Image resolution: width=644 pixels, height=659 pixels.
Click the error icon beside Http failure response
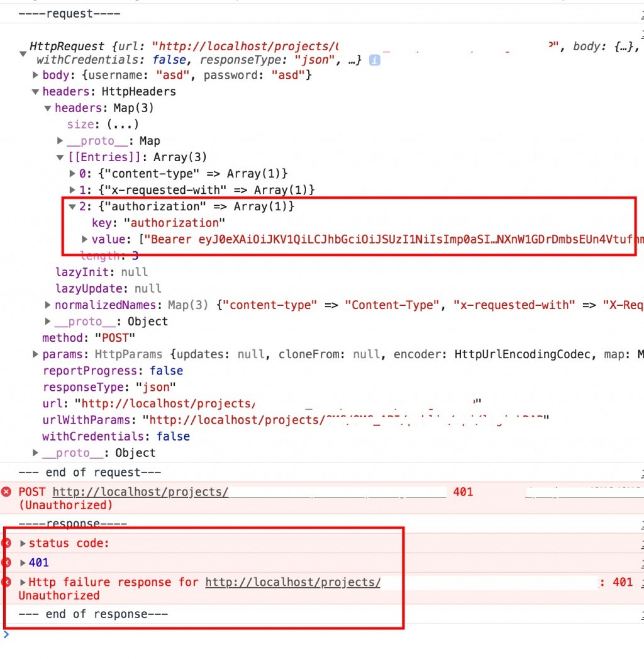[6, 582]
